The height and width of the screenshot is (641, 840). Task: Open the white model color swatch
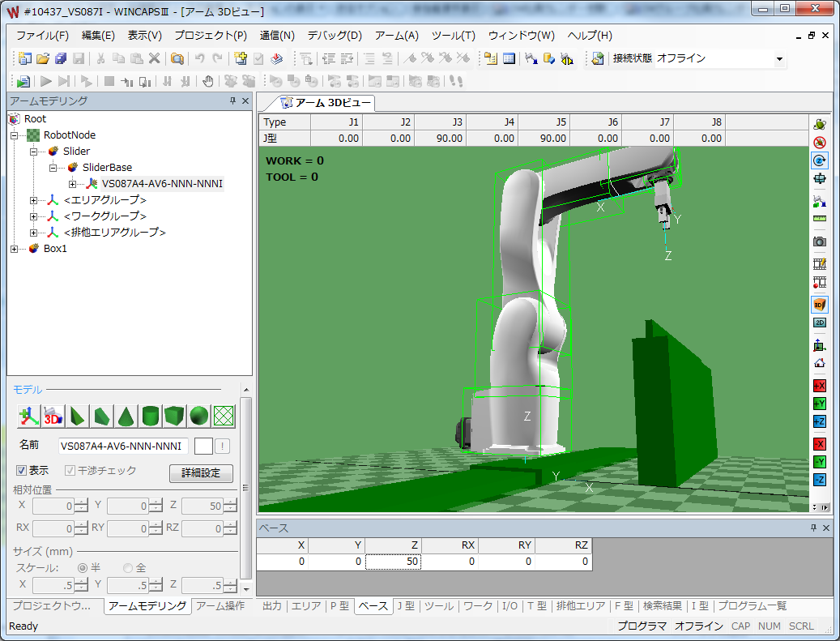pos(203,446)
